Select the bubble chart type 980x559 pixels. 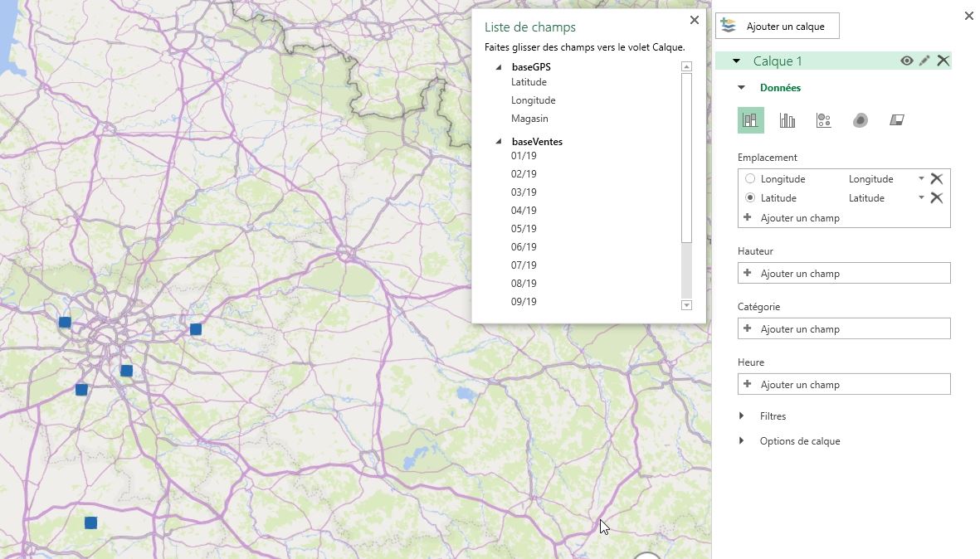824,120
